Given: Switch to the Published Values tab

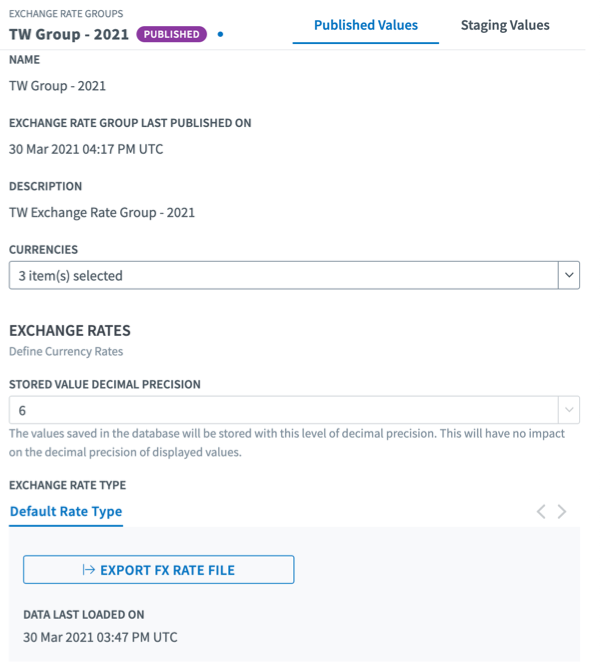Looking at the screenshot, I should 365,25.
